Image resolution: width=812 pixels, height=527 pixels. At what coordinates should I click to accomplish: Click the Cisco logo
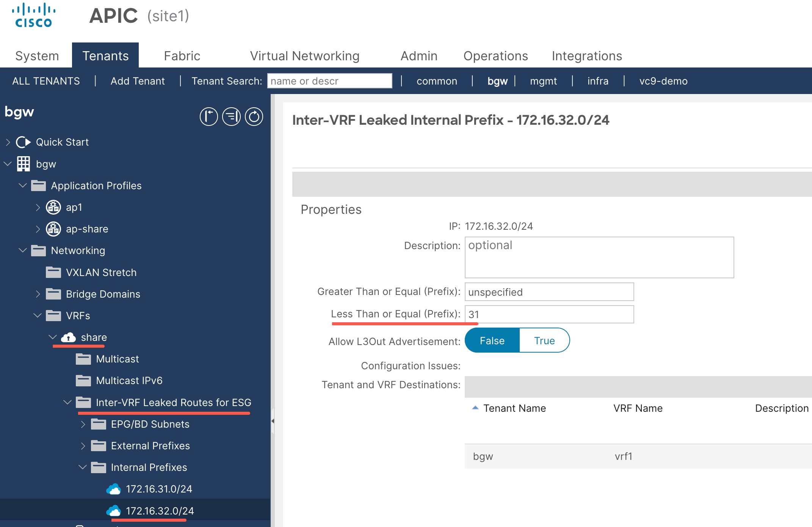pos(34,16)
